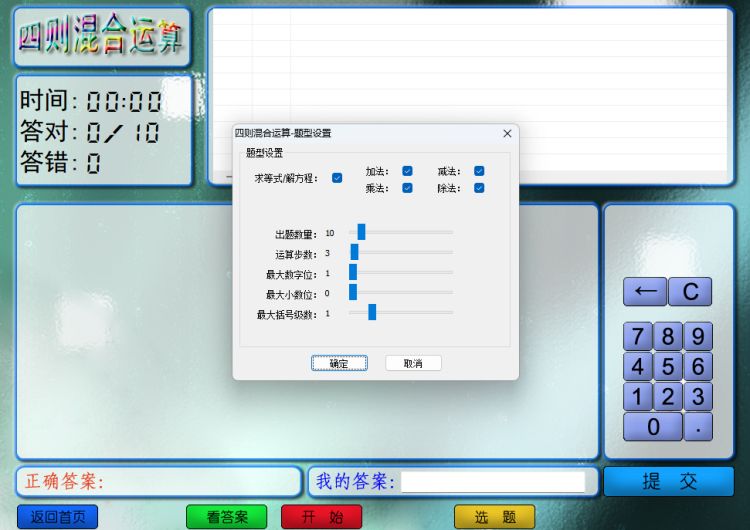Click the 出题数量 slider handle
The width and height of the screenshot is (750, 530).
pyautogui.click(x=361, y=232)
